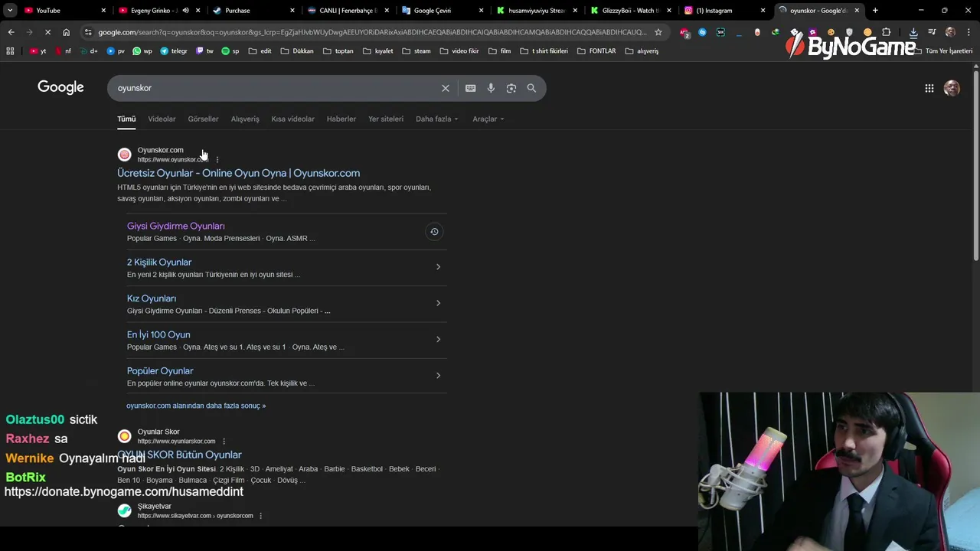Open the browser apps grid in the bookmarks bar
This screenshot has width=980, height=551.
[x=10, y=51]
